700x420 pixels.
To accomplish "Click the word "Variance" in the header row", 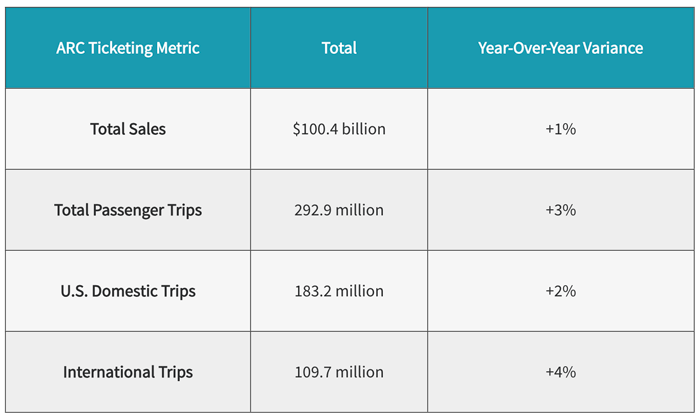I will pos(611,48).
